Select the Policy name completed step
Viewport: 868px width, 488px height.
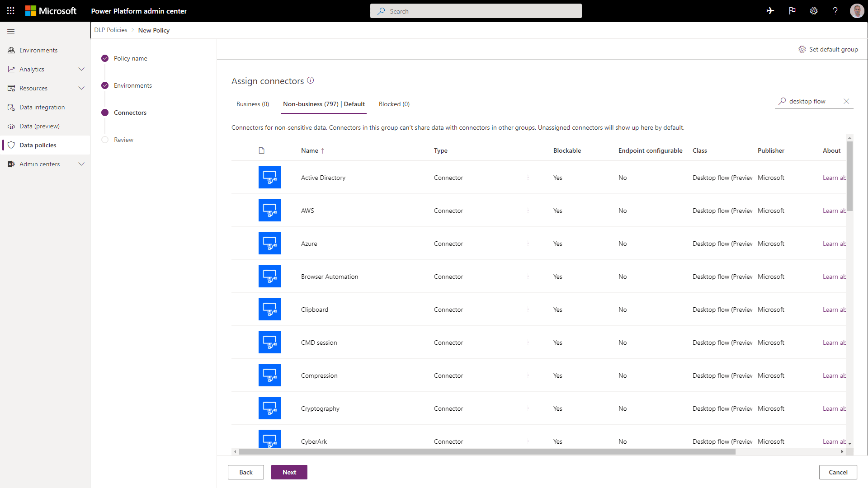pos(130,58)
